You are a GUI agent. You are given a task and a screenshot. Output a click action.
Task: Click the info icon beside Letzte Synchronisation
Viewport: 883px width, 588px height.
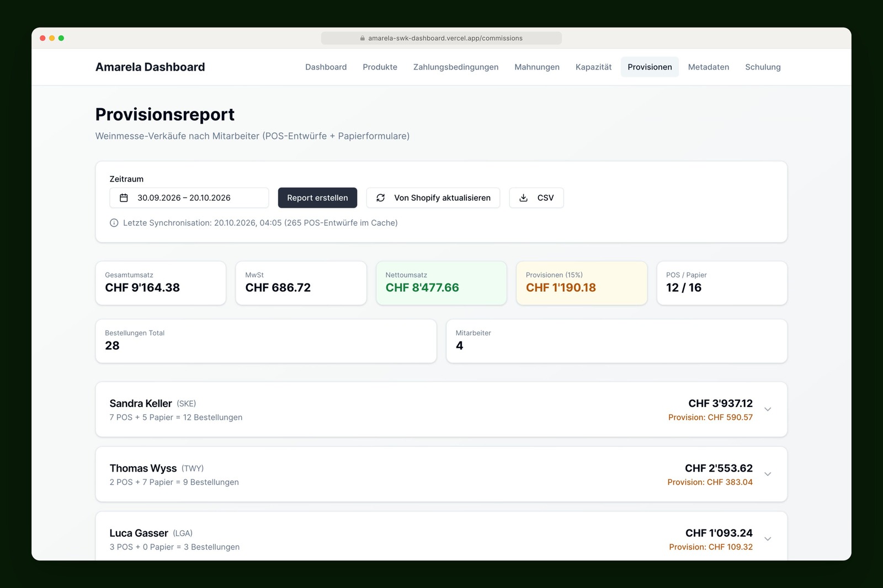(114, 223)
